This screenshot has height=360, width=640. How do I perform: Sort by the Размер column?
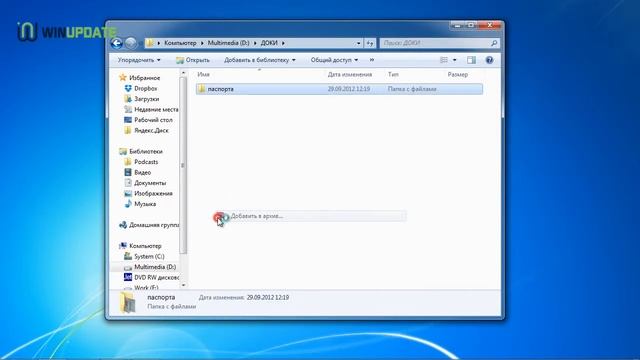click(x=458, y=74)
